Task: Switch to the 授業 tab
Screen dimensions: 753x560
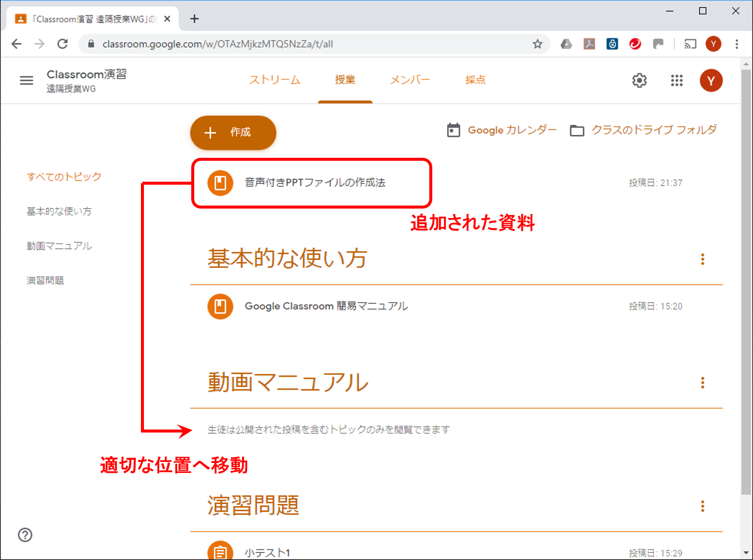Action: 345,80
